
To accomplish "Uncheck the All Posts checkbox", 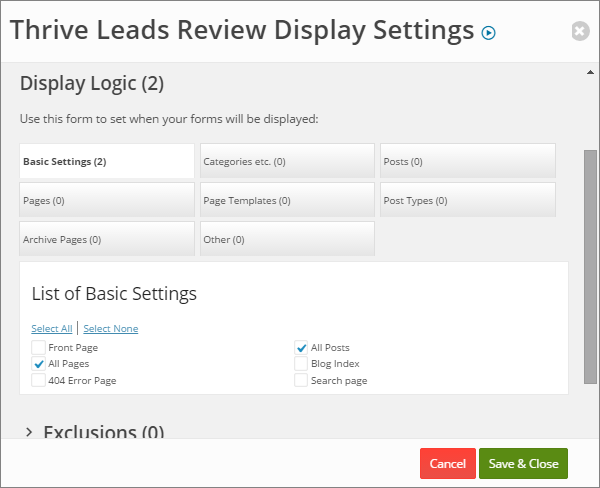I will [301, 348].
